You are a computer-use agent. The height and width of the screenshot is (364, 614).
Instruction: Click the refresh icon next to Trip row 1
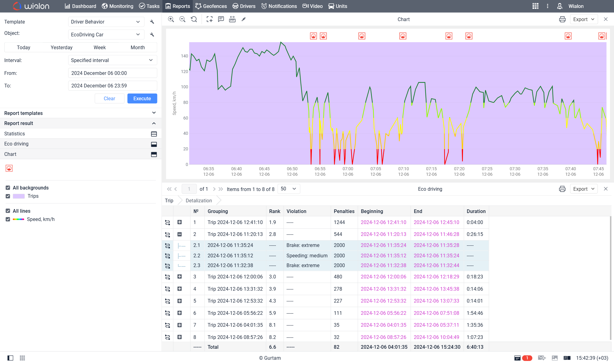(x=168, y=222)
